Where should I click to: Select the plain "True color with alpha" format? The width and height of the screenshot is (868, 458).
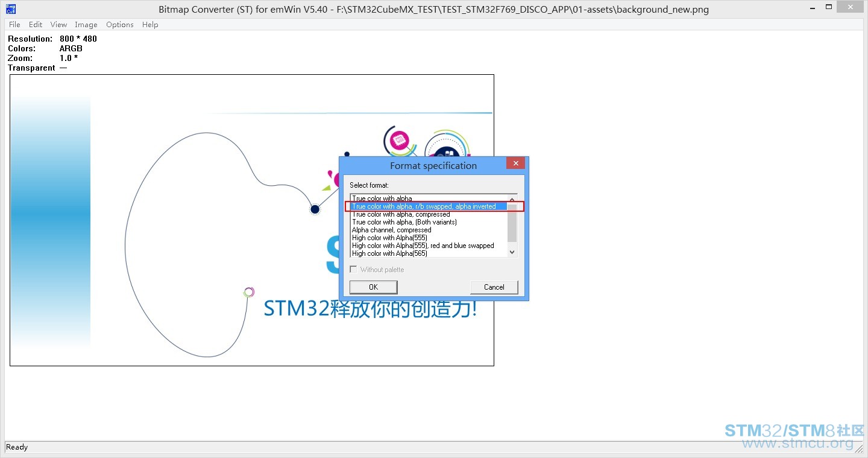tap(382, 199)
